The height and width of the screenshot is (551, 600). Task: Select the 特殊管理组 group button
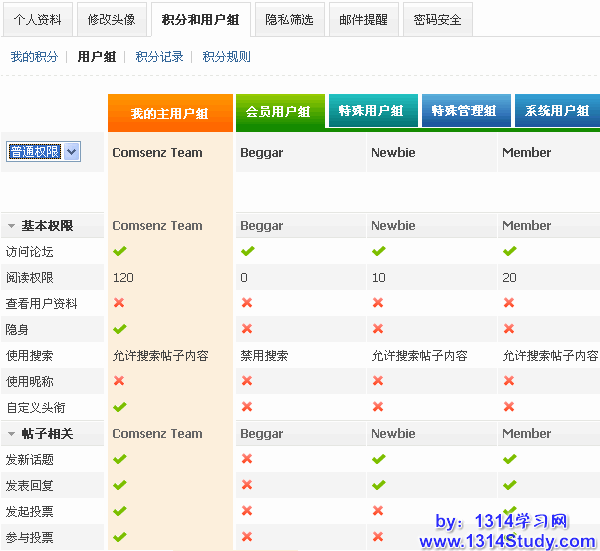tap(463, 111)
